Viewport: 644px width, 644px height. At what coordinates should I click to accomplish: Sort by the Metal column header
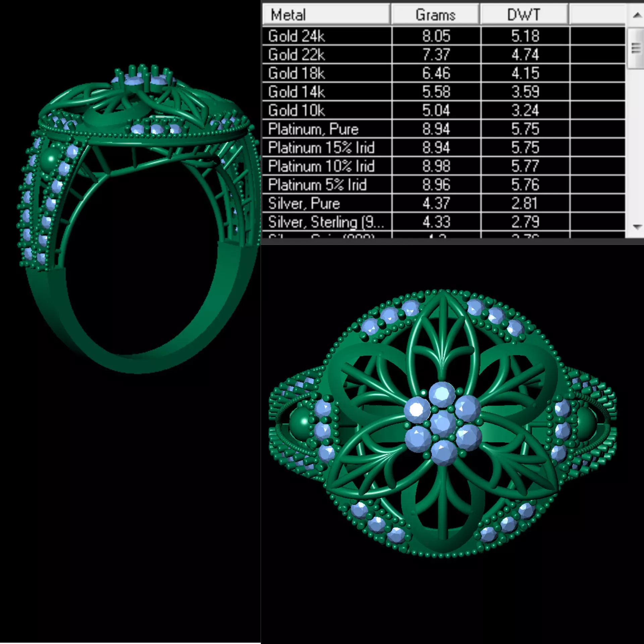tap(326, 14)
